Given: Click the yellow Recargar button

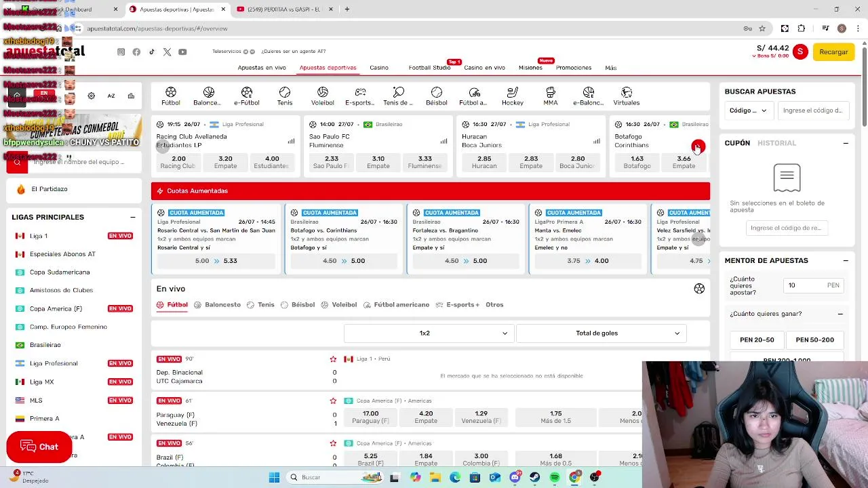Looking at the screenshot, I should pos(833,52).
